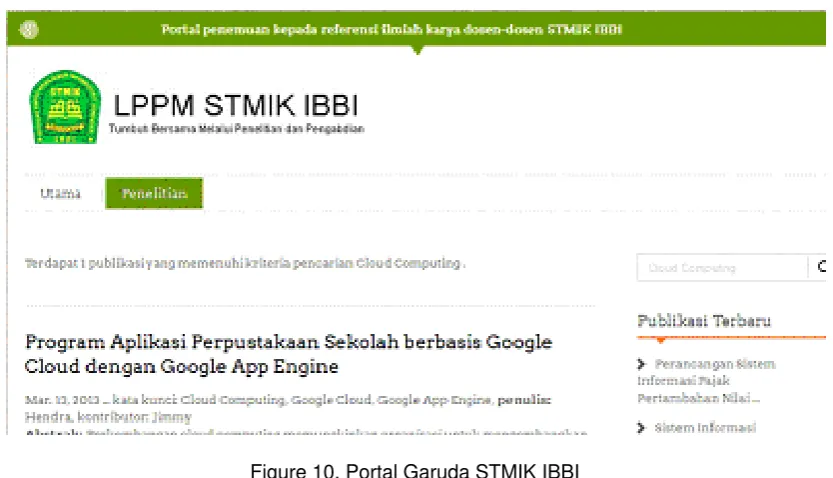Click the Publikasi Terbaru heading
The width and height of the screenshot is (833, 478).
point(704,321)
